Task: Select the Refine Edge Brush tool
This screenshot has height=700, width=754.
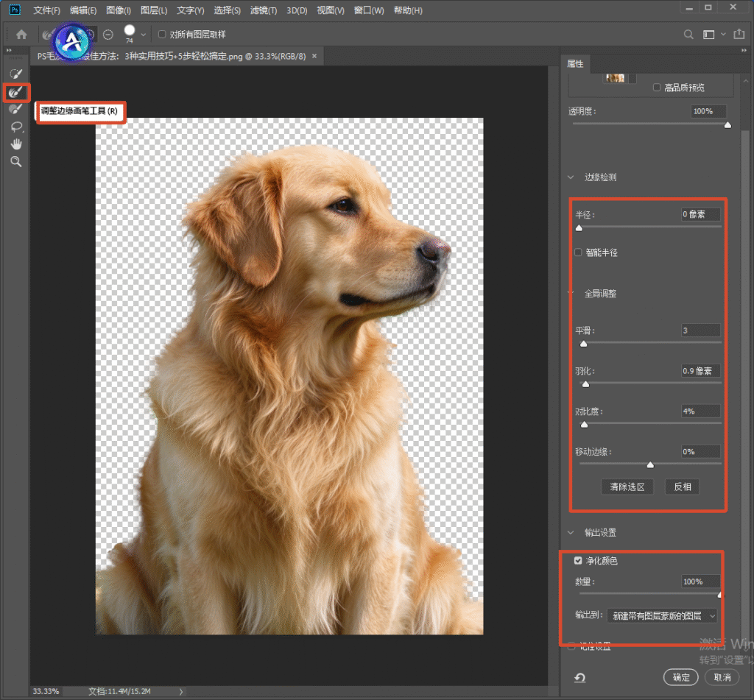Action: 16,91
